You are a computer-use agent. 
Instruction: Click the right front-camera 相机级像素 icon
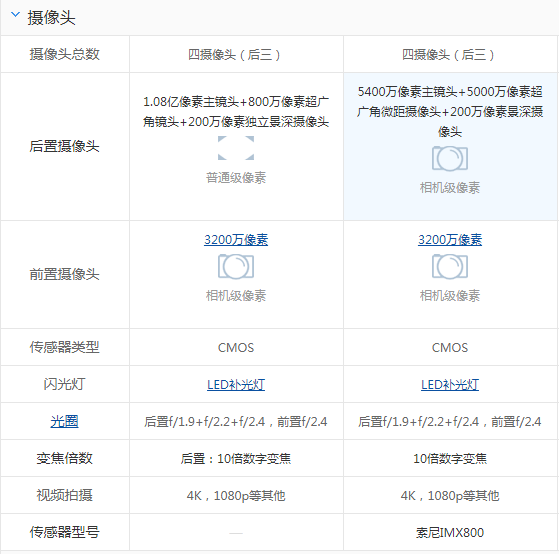(450, 266)
